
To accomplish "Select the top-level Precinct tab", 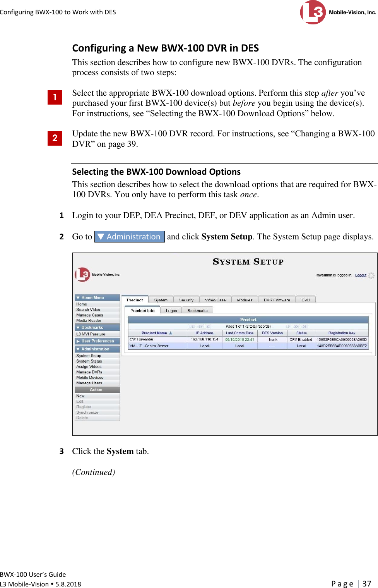I will tap(135, 300).
